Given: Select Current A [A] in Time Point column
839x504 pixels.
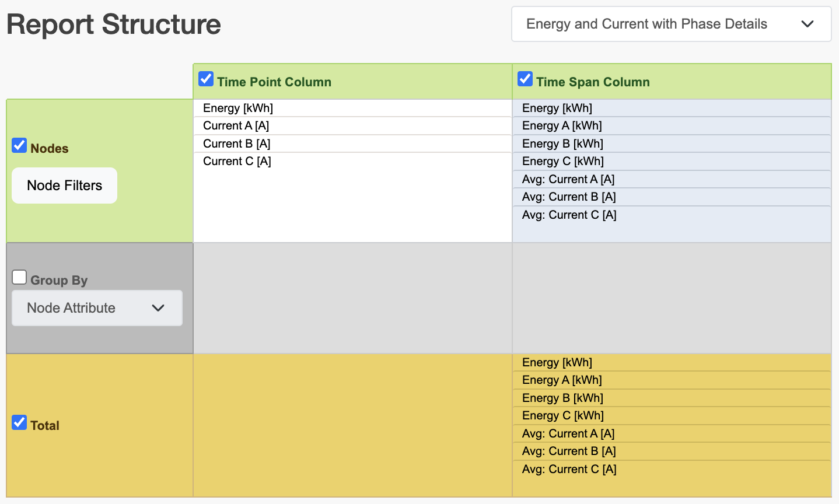Looking at the screenshot, I should point(236,126).
